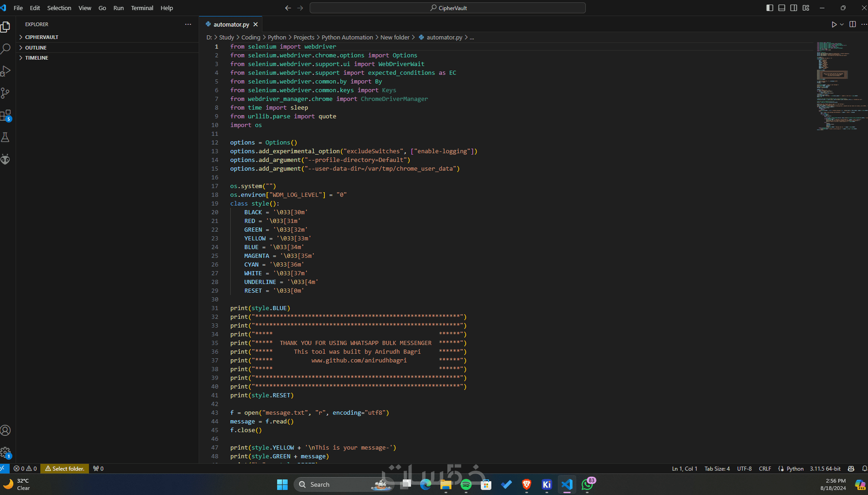Open the Manage gear settings
This screenshot has width=868, height=495.
pos(6,452)
